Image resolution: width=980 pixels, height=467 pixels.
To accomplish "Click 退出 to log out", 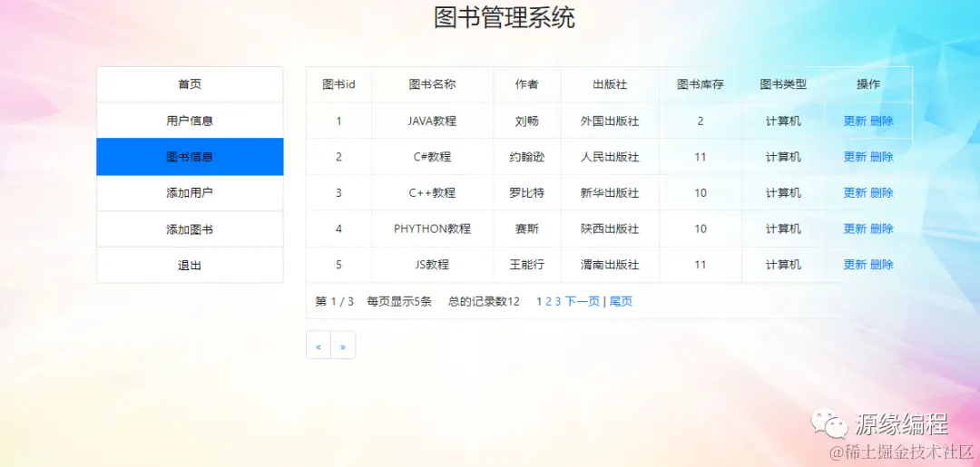I will click(x=190, y=266).
